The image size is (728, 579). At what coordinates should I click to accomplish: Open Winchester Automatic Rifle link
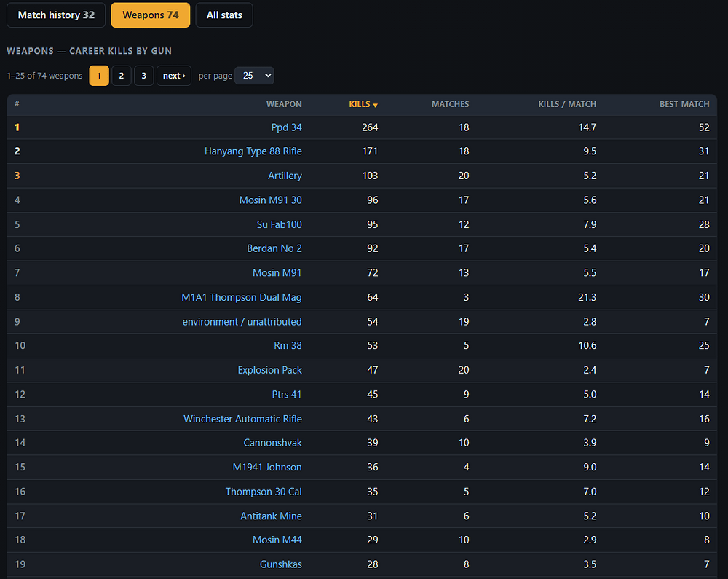(242, 419)
